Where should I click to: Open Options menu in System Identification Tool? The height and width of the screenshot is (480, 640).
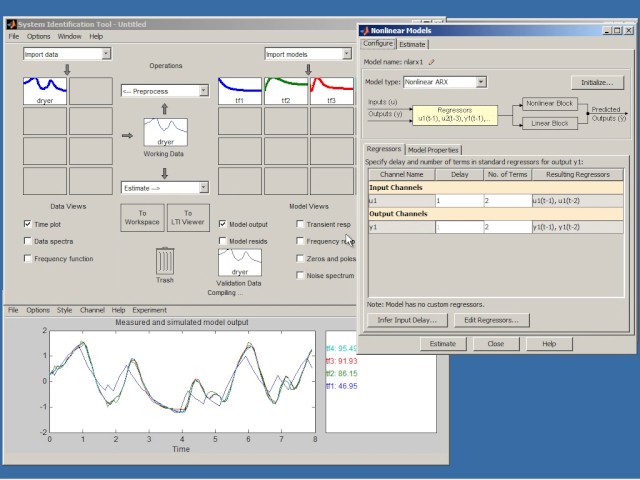[x=39, y=36]
